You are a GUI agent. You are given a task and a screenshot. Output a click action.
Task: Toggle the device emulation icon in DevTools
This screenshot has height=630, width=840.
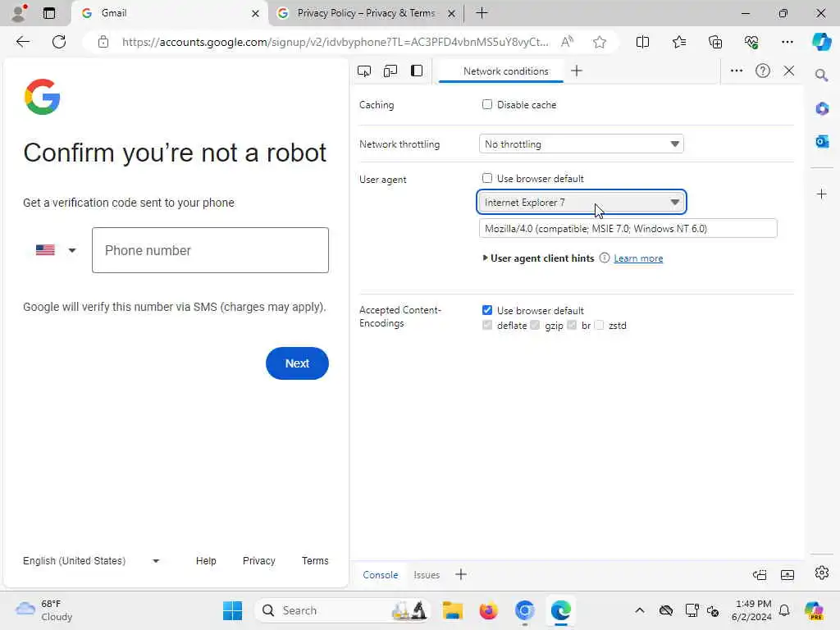tap(390, 71)
